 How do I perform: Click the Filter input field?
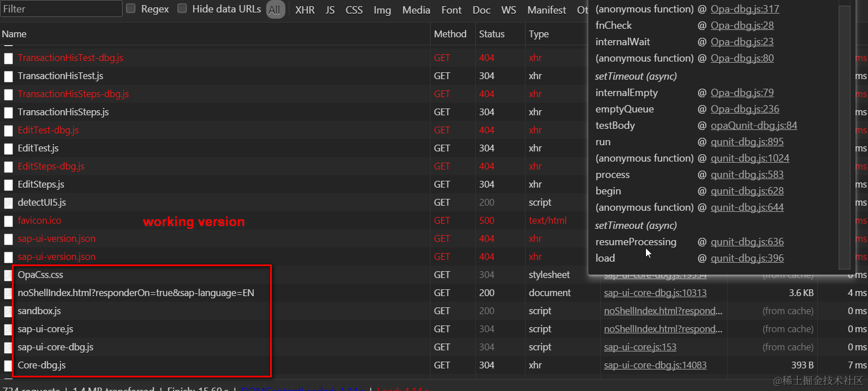click(x=61, y=8)
